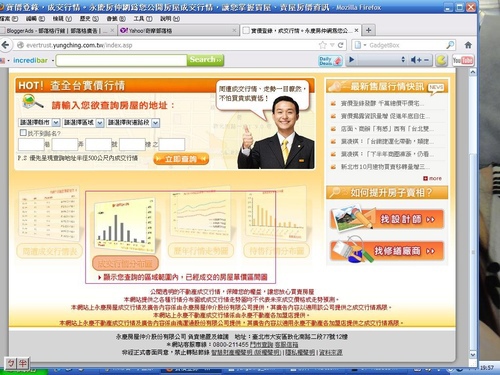Click in the incredibar search text field

pyautogui.click(x=121, y=60)
